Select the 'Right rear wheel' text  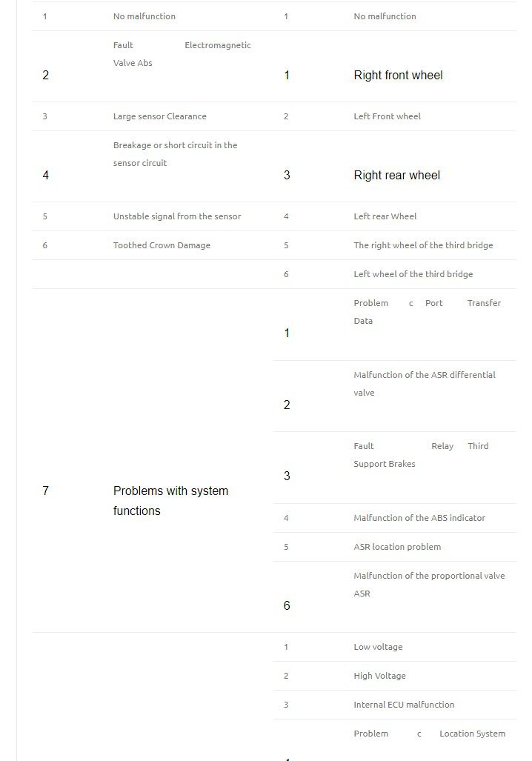[396, 176]
